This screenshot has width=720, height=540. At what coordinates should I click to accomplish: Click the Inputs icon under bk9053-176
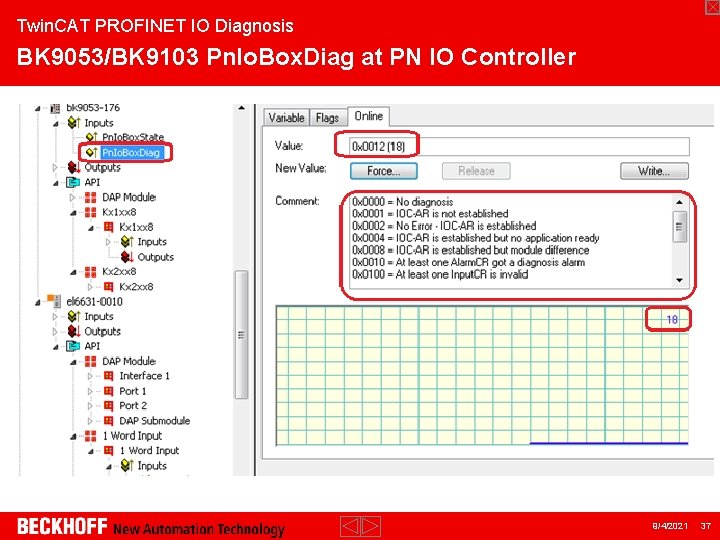(74, 123)
